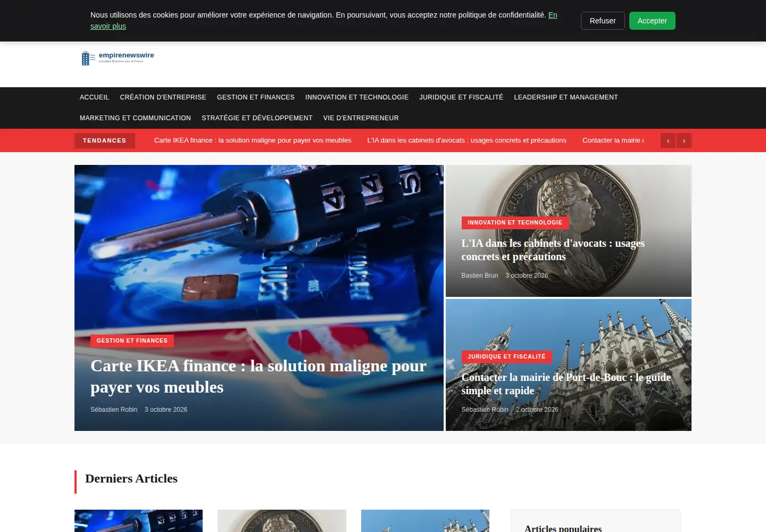Screen dimensions: 766x532
Task: Open Gestion et Finances menu section
Action: [256, 97]
